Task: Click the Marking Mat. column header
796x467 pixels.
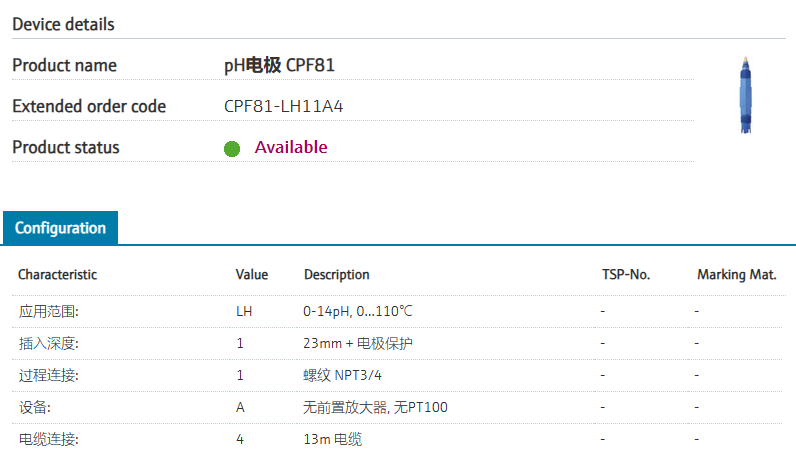Action: (x=737, y=275)
